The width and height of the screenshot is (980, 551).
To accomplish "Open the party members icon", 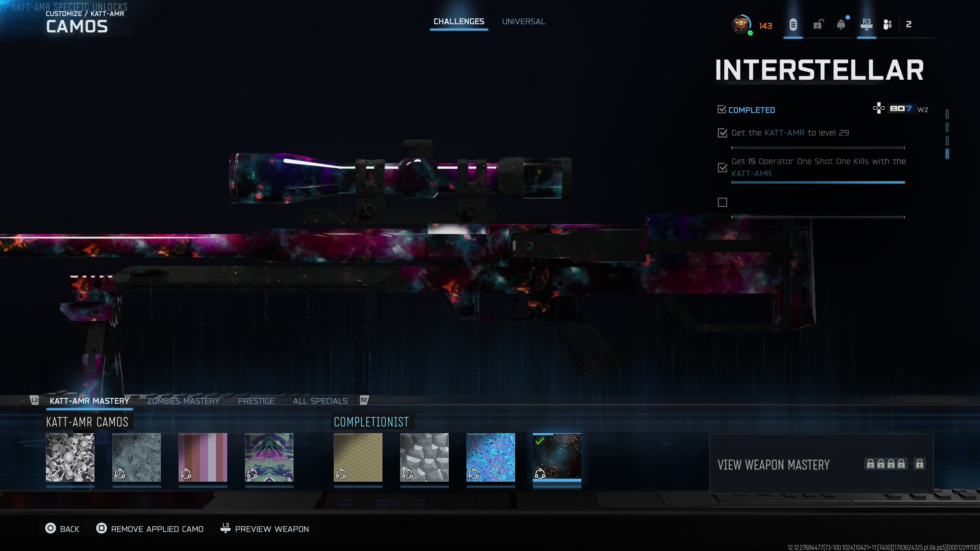I will 887,25.
